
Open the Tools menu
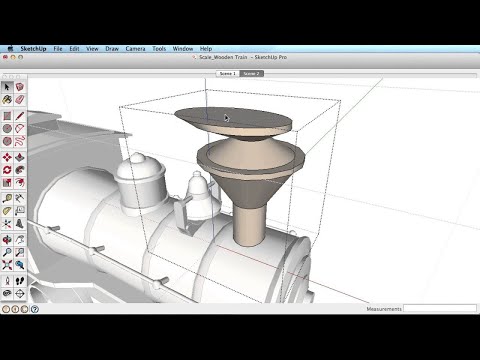(159, 49)
